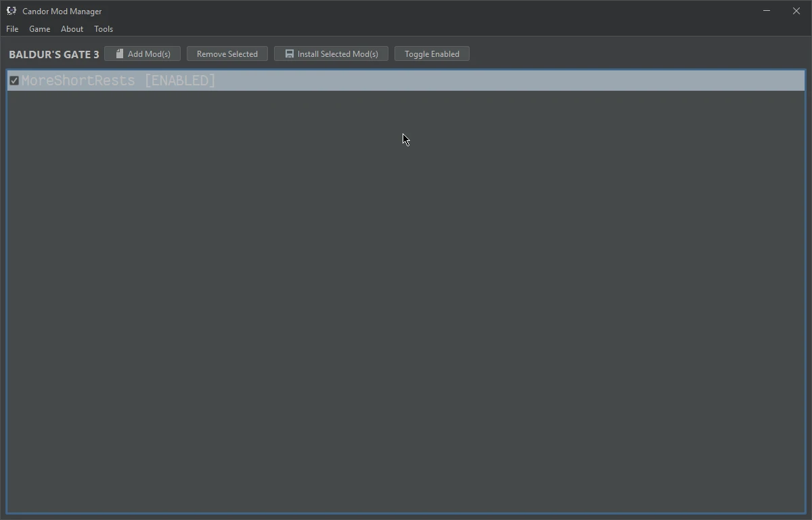Click the Candor Mod Manager app icon
This screenshot has height=520, width=812.
12,11
